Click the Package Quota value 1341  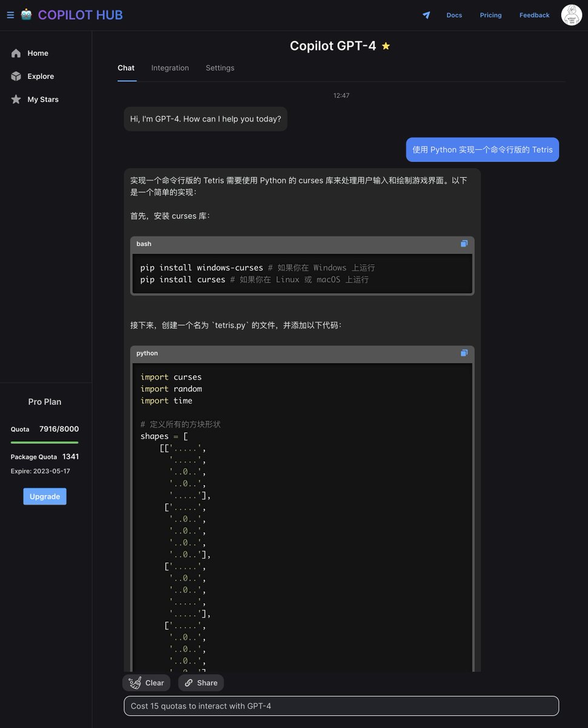point(70,457)
